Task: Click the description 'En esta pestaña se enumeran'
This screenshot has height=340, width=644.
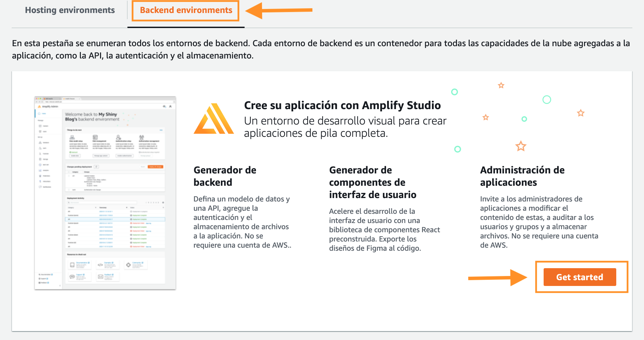Action: pyautogui.click(x=321, y=49)
